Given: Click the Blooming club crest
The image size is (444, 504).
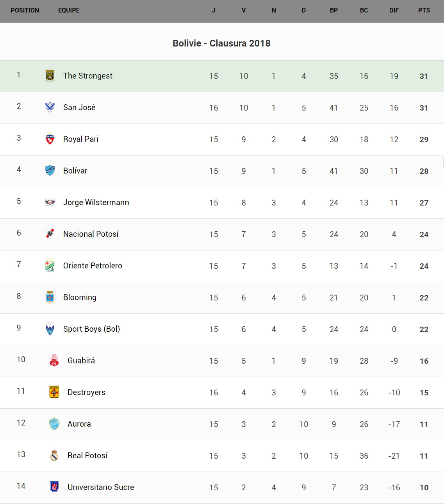Looking at the screenshot, I should (x=50, y=297).
